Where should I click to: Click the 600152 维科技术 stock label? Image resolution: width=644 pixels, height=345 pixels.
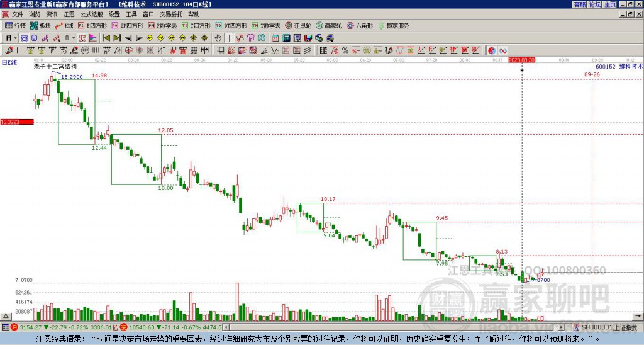click(x=619, y=67)
